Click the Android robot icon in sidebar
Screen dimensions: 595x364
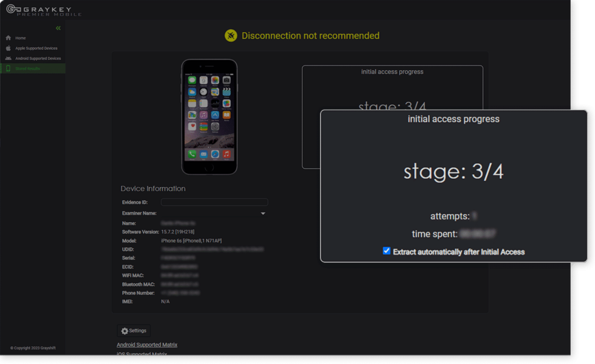click(x=8, y=58)
